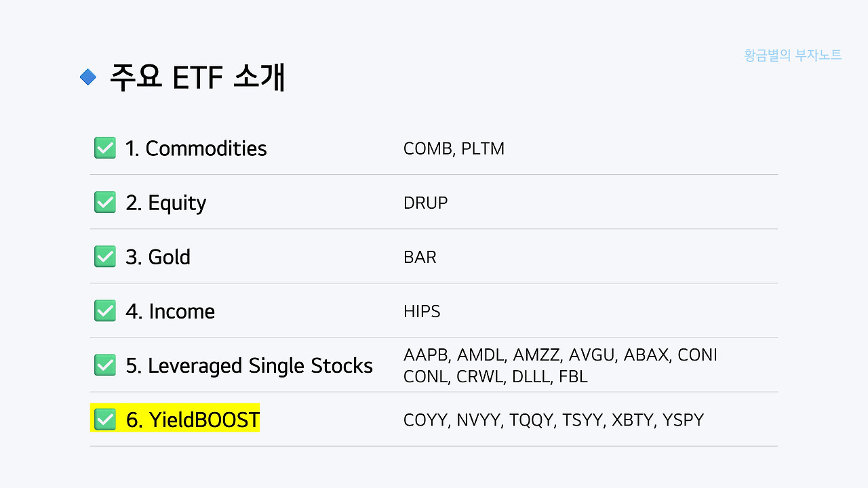The height and width of the screenshot is (488, 868).
Task: Select the 1. Commodities label
Action: click(196, 148)
